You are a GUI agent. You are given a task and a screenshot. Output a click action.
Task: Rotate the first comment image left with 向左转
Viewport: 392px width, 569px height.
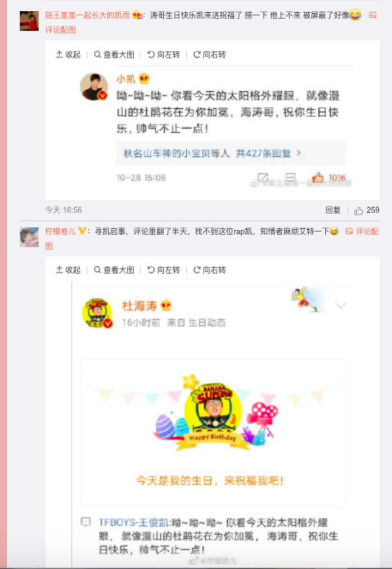pyautogui.click(x=164, y=55)
